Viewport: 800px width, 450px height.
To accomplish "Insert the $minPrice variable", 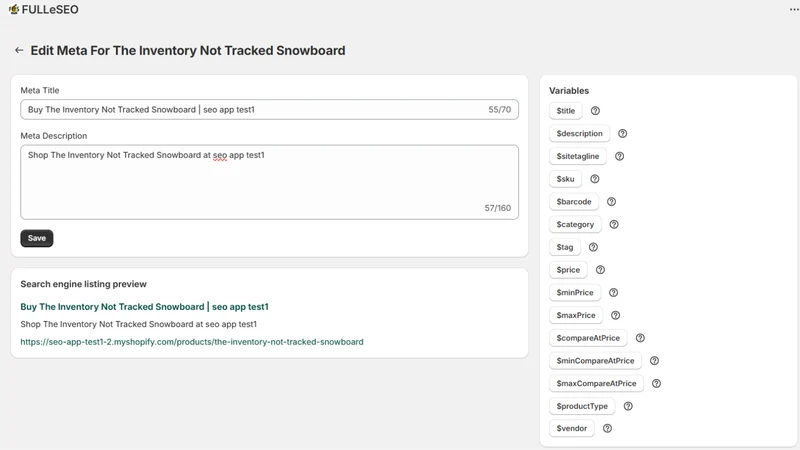I will 575,292.
